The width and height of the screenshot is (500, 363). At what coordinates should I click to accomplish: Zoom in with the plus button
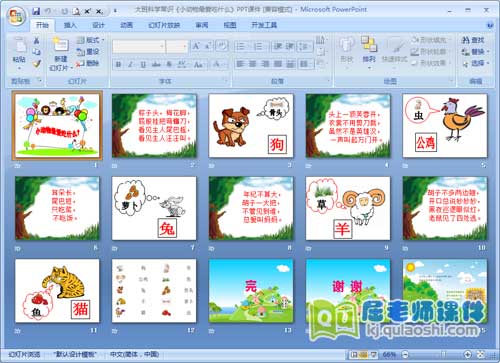click(468, 355)
